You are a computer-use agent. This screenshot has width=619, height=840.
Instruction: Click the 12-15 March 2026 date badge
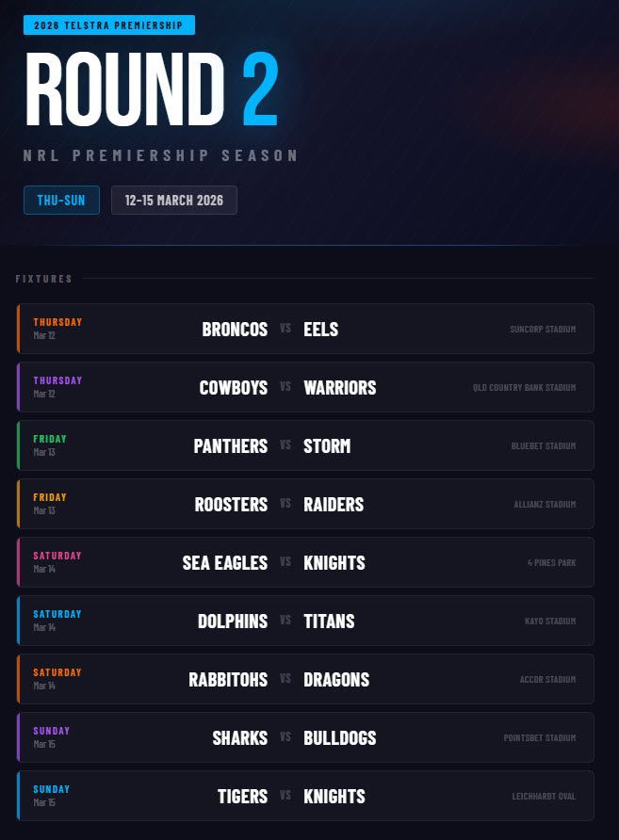[x=174, y=201]
